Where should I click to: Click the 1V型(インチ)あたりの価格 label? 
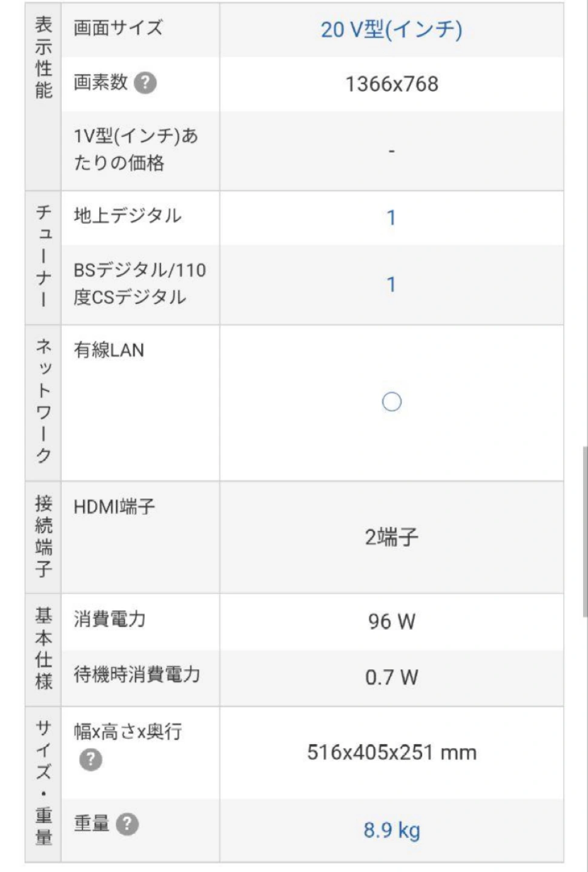coord(136,149)
